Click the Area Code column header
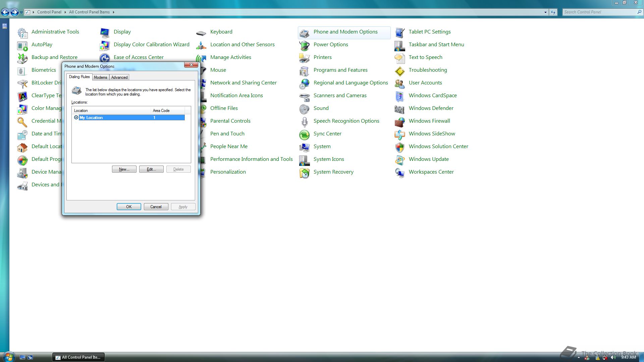This screenshot has height=362, width=644. click(168, 110)
